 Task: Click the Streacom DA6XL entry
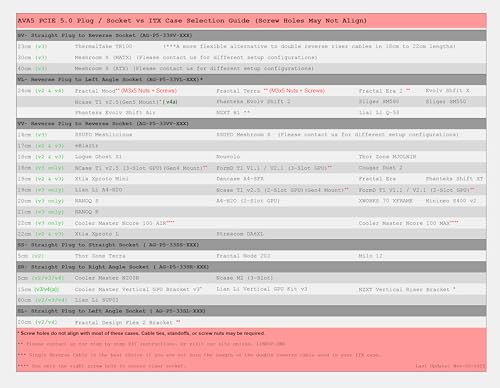[x=240, y=234]
